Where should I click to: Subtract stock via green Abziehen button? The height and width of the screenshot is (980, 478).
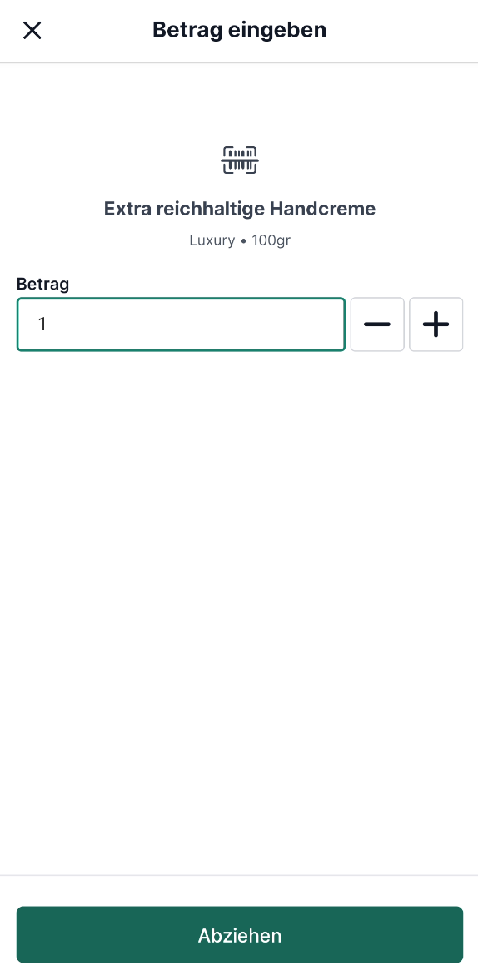pyautogui.click(x=240, y=935)
